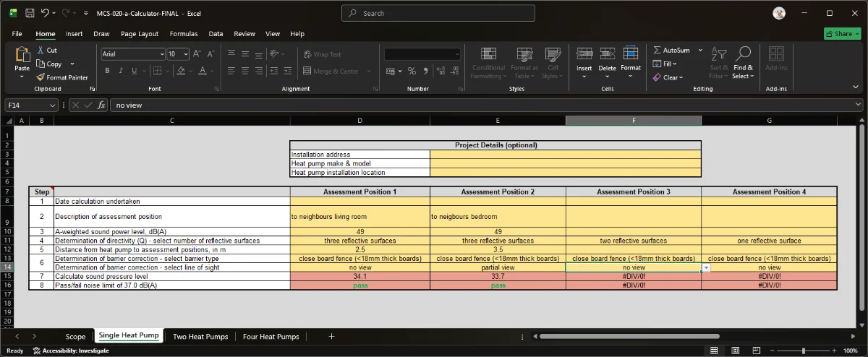
Task: Open the number format combo box
Action: tap(422, 54)
